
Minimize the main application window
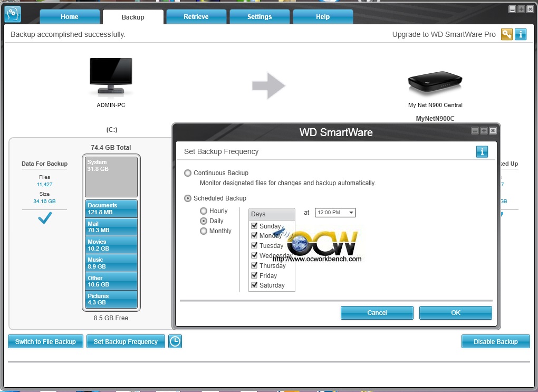(x=512, y=9)
